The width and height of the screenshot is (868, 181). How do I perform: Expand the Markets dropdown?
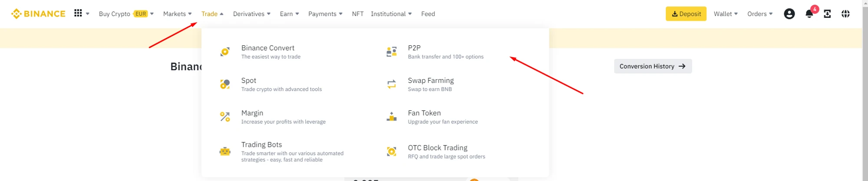click(x=177, y=14)
